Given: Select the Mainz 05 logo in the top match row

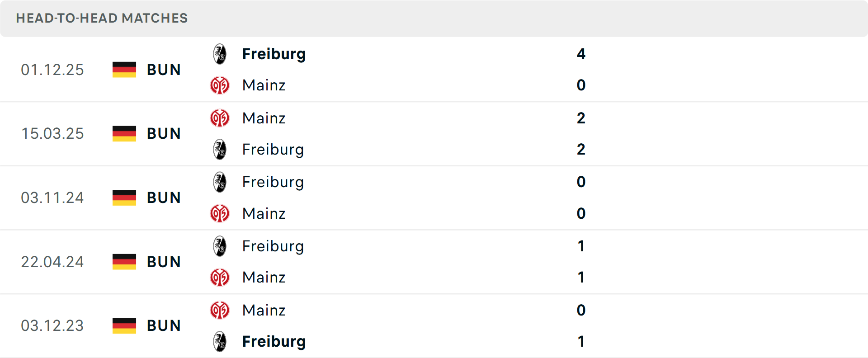Looking at the screenshot, I should (x=220, y=85).
